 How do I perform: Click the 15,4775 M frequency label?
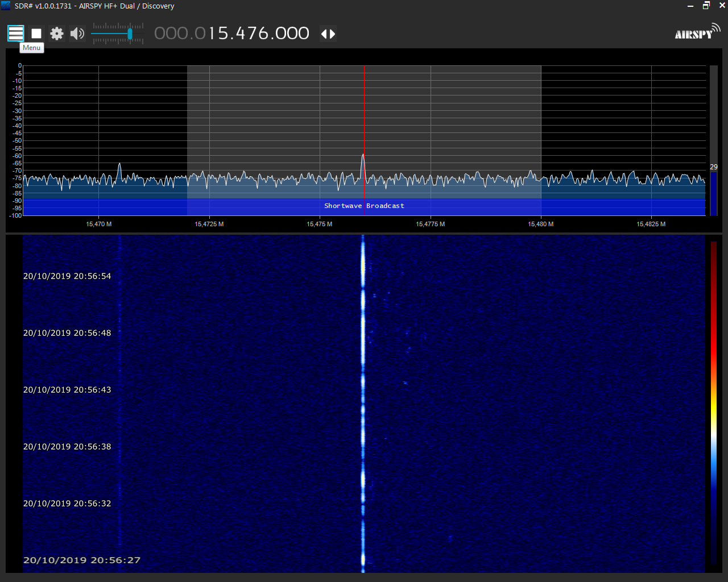(431, 224)
